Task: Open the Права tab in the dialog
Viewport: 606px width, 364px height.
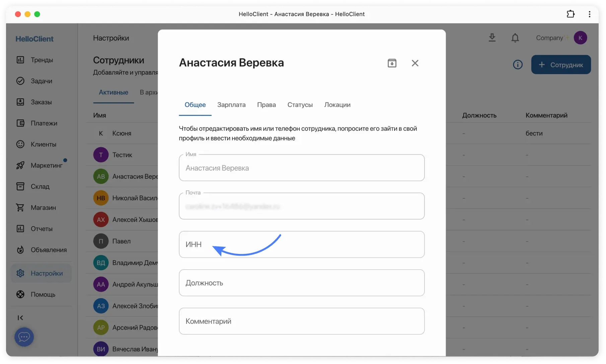Action: (x=266, y=105)
